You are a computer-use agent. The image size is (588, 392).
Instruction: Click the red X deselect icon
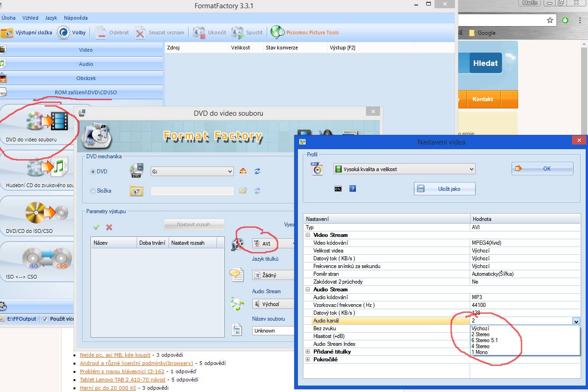[109, 227]
